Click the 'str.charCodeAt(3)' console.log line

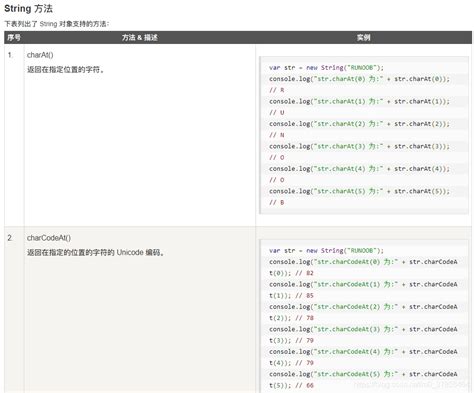[x=363, y=329]
